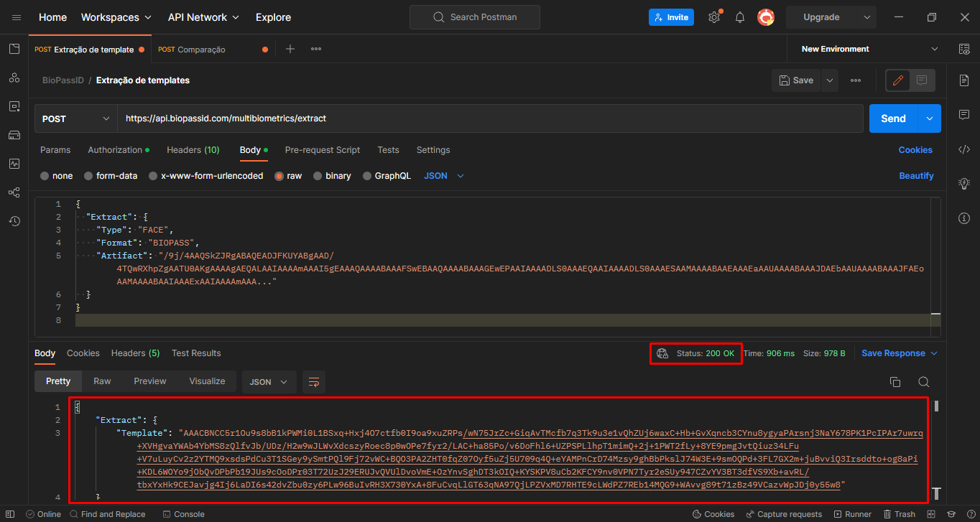Toggle two-pane view icon in status bar
The height and width of the screenshot is (522, 980).
933,514
